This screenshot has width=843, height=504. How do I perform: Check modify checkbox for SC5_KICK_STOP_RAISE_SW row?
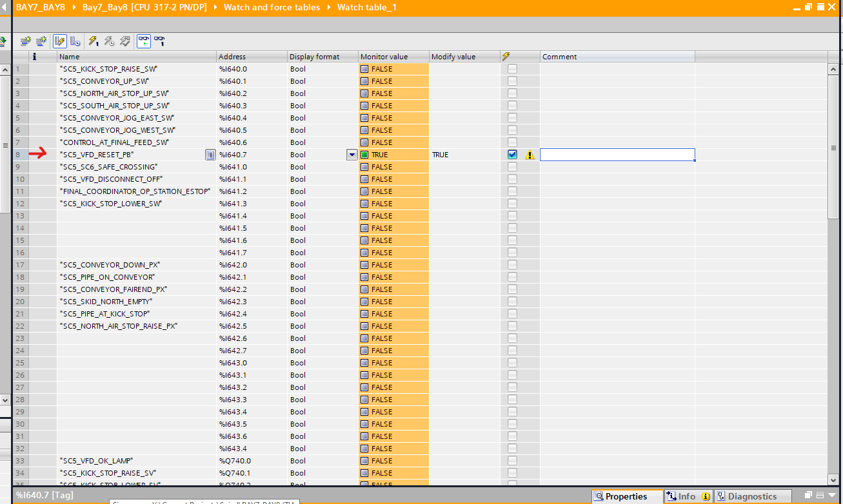coord(512,69)
